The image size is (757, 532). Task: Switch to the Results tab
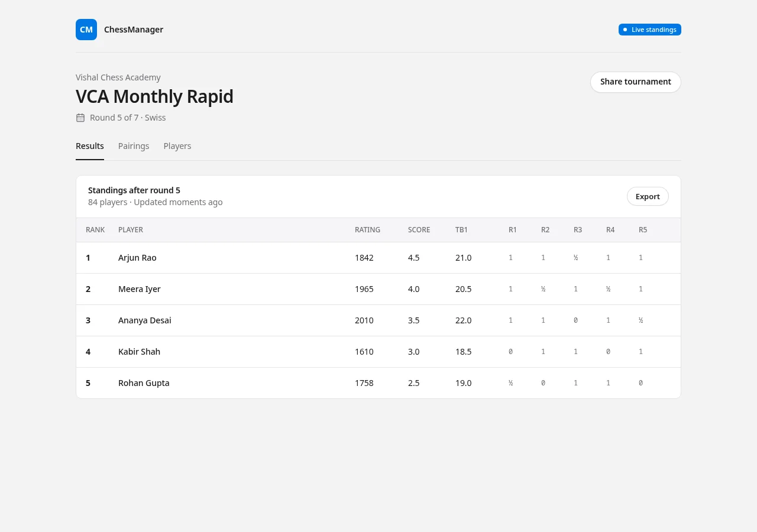pos(90,146)
